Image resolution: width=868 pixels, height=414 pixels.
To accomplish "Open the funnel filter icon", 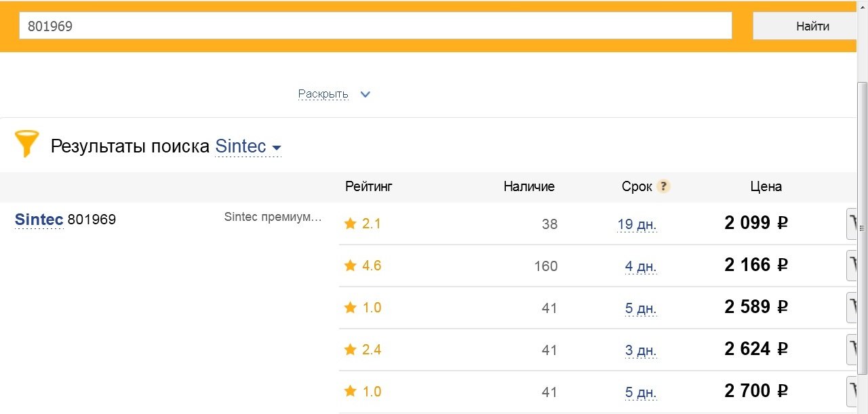I will pyautogui.click(x=27, y=144).
